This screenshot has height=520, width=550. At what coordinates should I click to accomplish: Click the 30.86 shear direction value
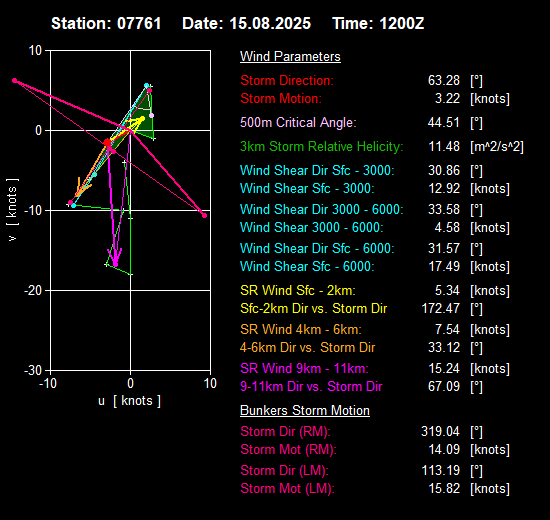tap(444, 171)
